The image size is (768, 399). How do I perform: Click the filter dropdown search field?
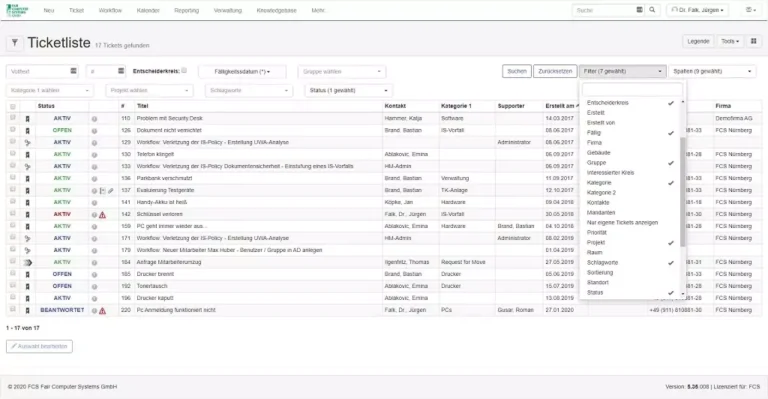(632, 90)
